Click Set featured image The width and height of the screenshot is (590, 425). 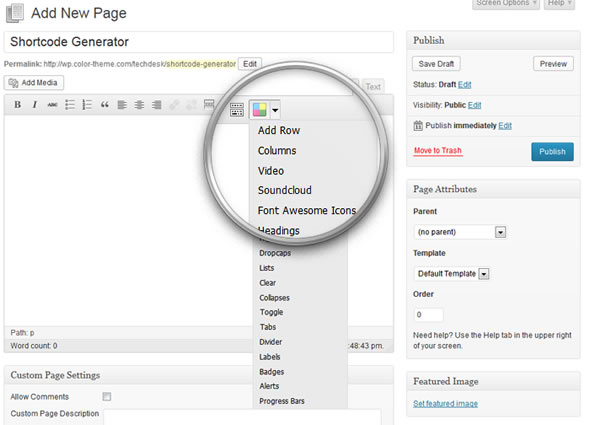[446, 404]
